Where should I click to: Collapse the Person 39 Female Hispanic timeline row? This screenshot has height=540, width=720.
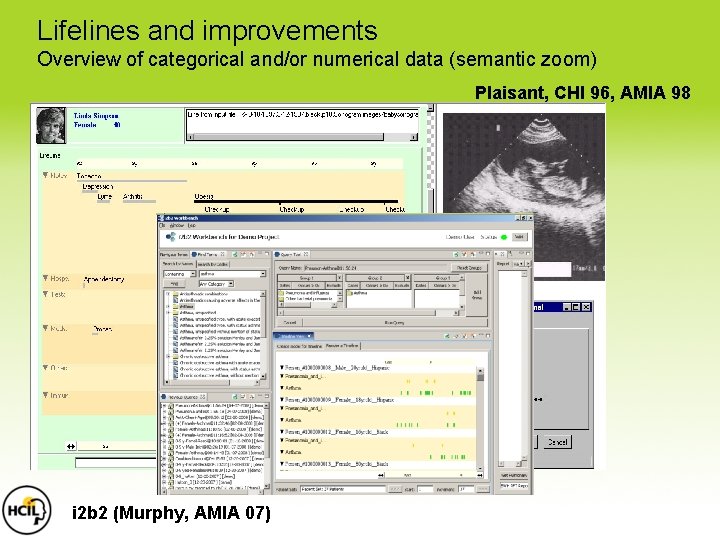pyautogui.click(x=282, y=400)
